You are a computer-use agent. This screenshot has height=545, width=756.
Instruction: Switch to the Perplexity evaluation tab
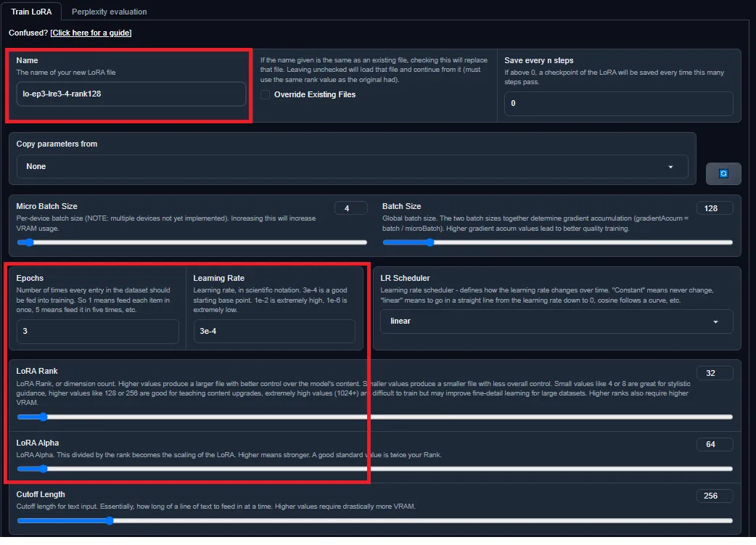tap(110, 12)
